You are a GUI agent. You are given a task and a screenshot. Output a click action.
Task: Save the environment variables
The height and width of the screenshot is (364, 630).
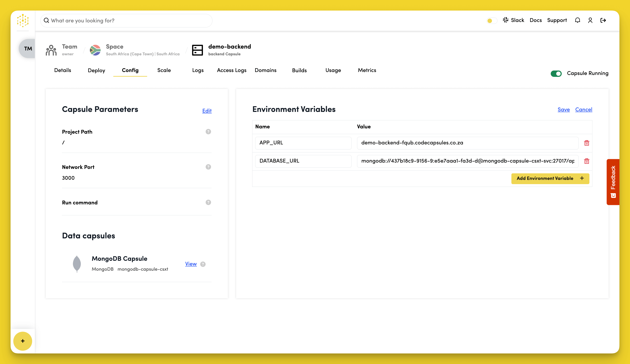[x=563, y=109]
